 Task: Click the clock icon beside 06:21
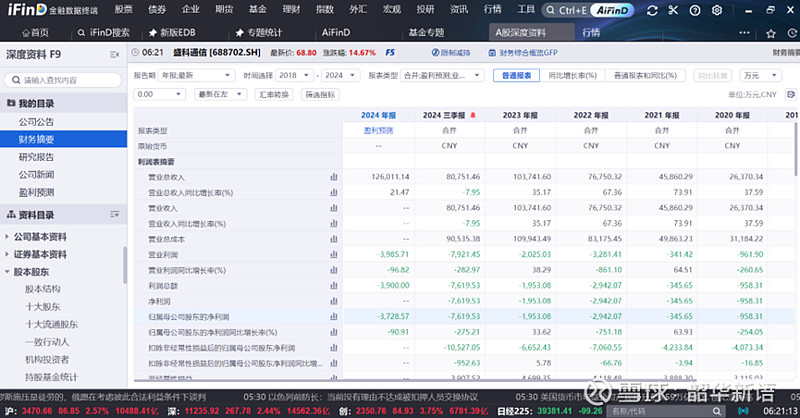tap(135, 53)
